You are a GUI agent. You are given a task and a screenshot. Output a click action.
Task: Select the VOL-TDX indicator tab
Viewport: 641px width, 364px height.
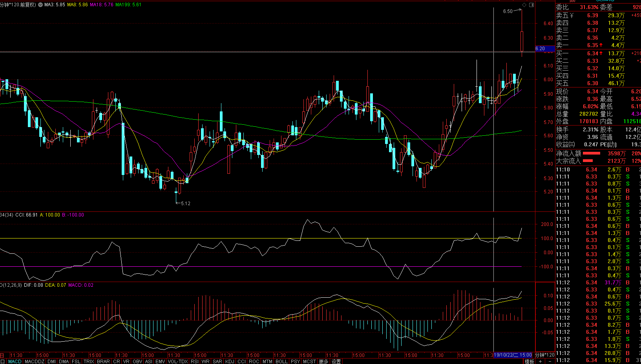(x=178, y=361)
